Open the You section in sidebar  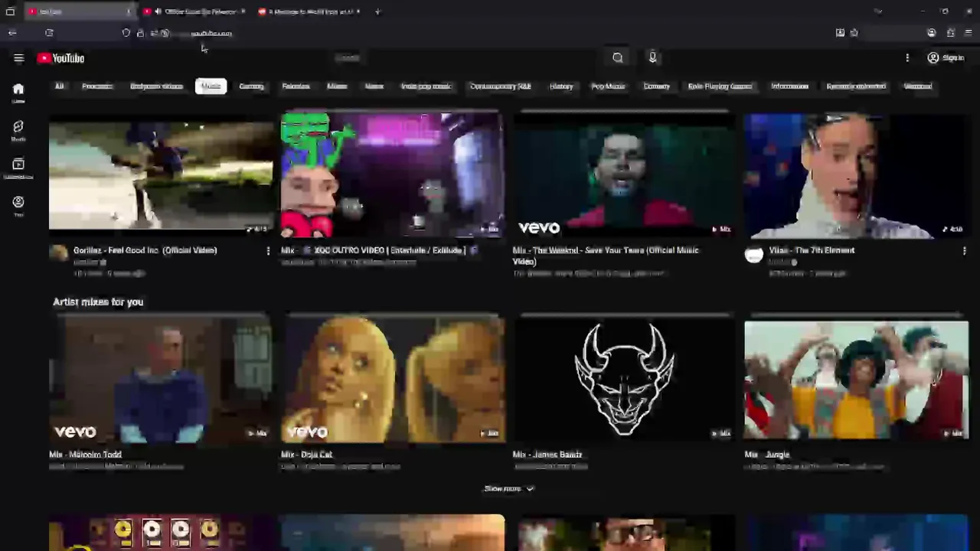(18, 206)
